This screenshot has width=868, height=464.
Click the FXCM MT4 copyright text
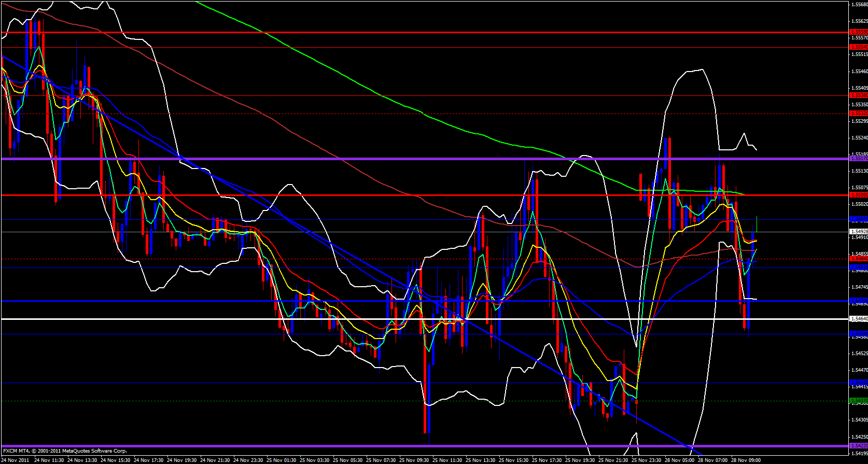tap(65, 451)
